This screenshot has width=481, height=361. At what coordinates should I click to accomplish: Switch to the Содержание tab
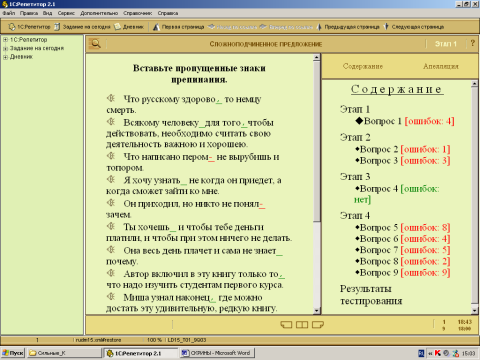363,66
